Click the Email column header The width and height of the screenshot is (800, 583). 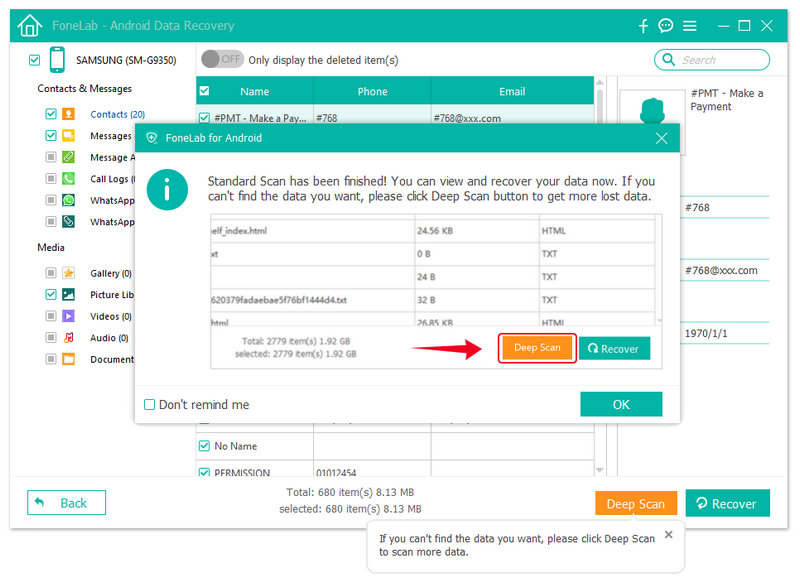[x=512, y=91]
